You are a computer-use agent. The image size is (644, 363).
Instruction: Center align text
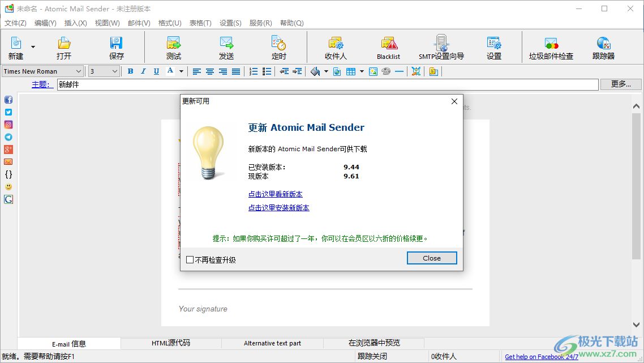(x=210, y=71)
